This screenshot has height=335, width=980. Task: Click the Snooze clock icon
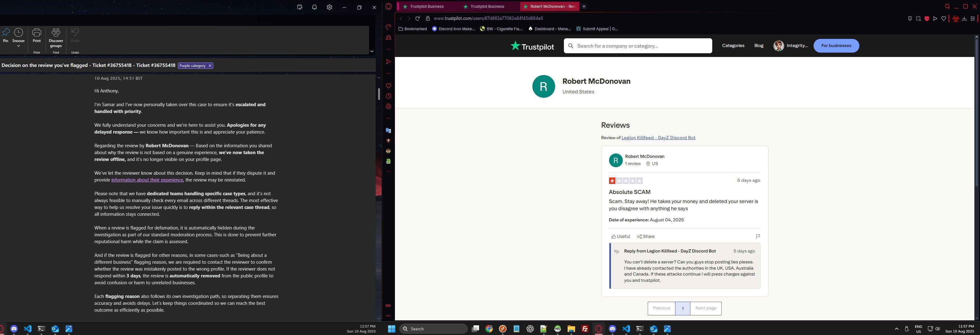pyautogui.click(x=18, y=33)
